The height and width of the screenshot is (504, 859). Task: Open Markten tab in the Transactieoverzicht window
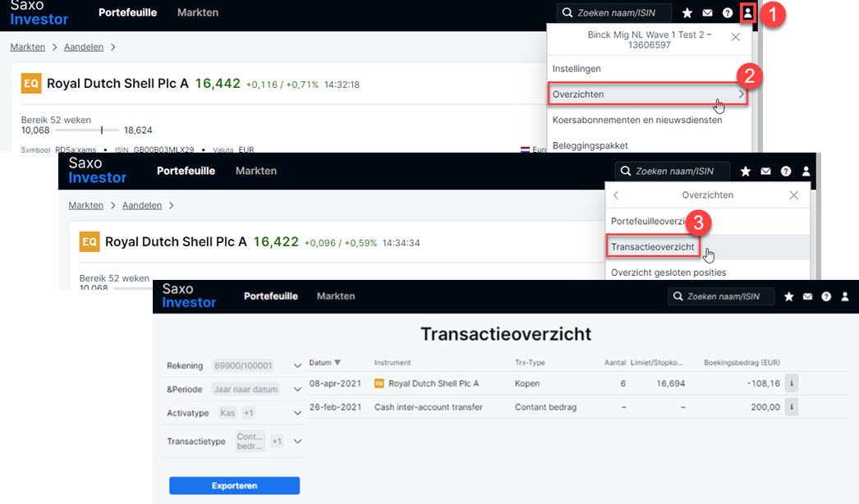(336, 296)
